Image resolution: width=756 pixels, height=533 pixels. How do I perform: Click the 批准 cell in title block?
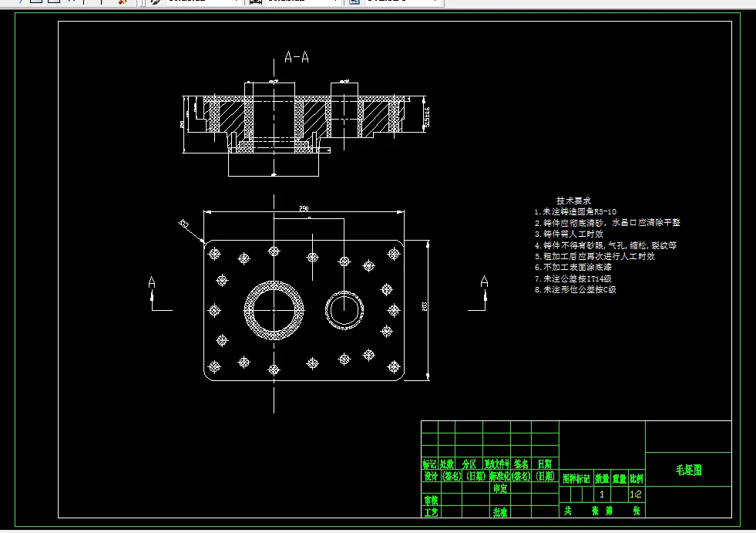[500, 511]
